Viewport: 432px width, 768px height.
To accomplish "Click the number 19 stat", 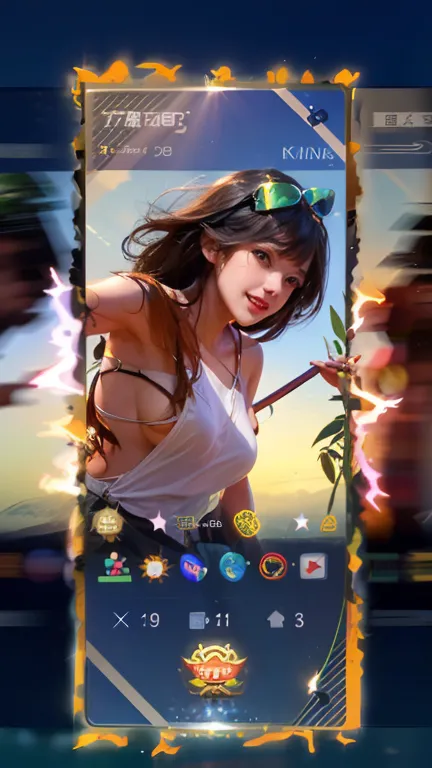I will pos(150,621).
